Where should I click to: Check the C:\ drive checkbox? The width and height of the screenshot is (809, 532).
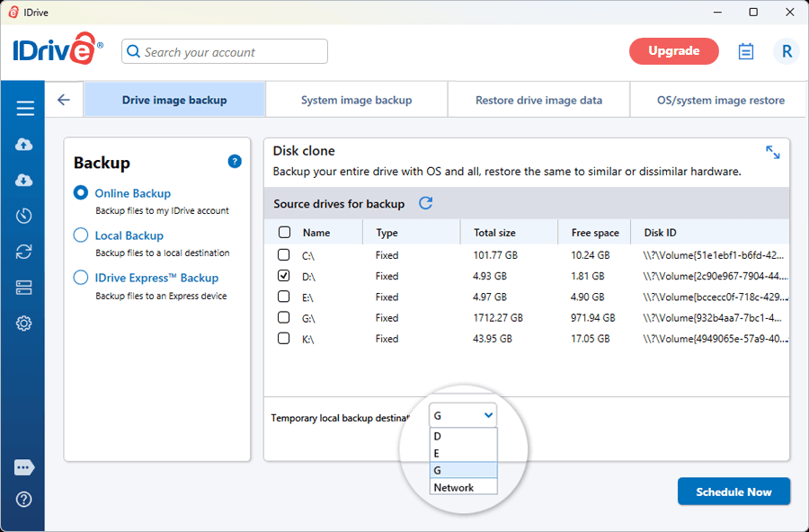pos(283,254)
